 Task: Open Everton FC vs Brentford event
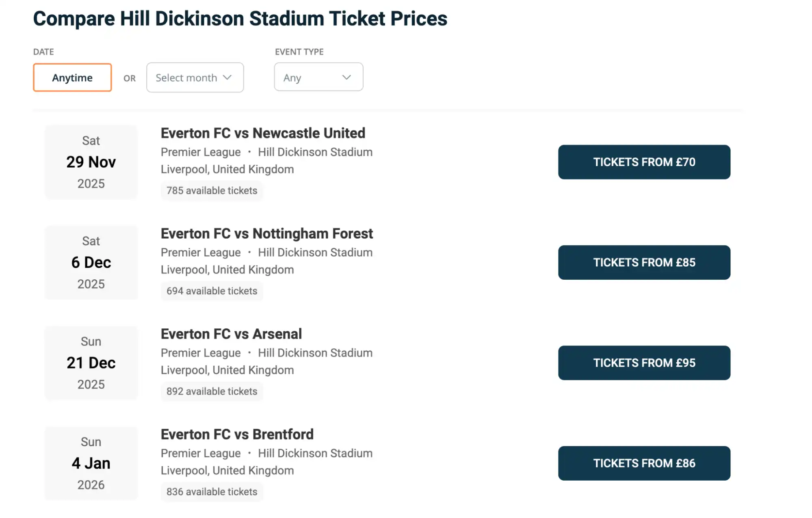[x=237, y=434]
